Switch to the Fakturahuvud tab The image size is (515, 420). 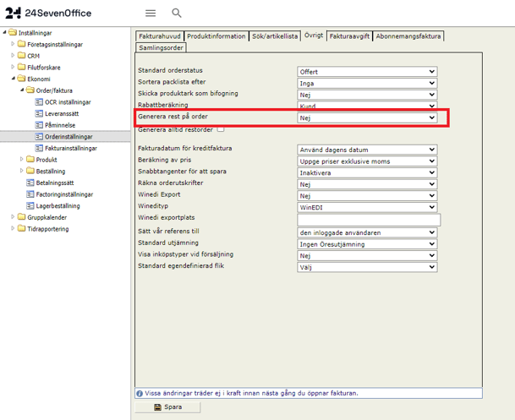[159, 36]
